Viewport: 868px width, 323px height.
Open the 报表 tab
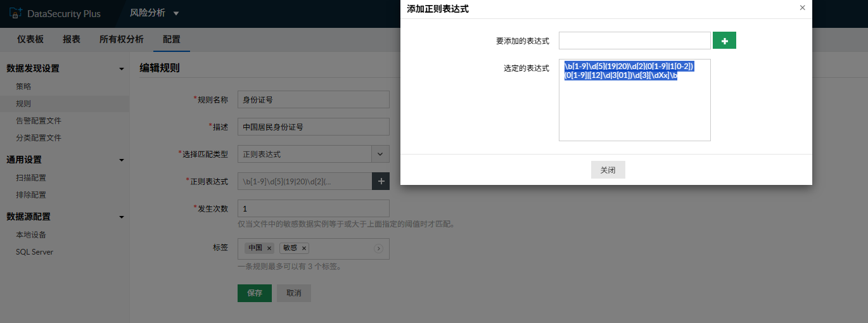[72, 39]
